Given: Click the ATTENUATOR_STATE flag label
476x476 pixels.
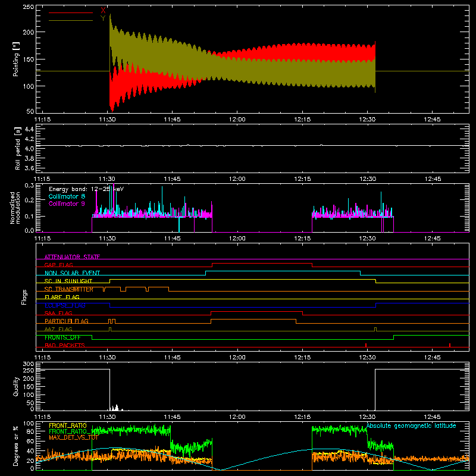Looking at the screenshot, I should tap(72, 257).
